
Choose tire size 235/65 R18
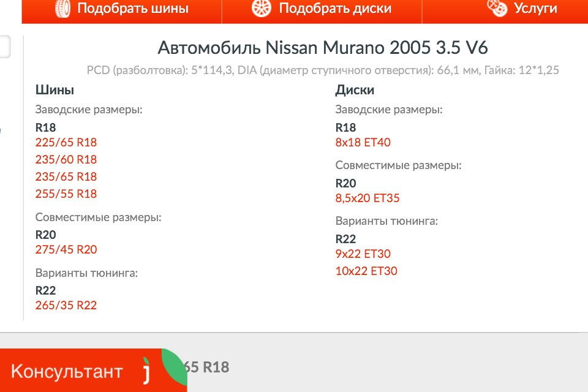(x=66, y=177)
